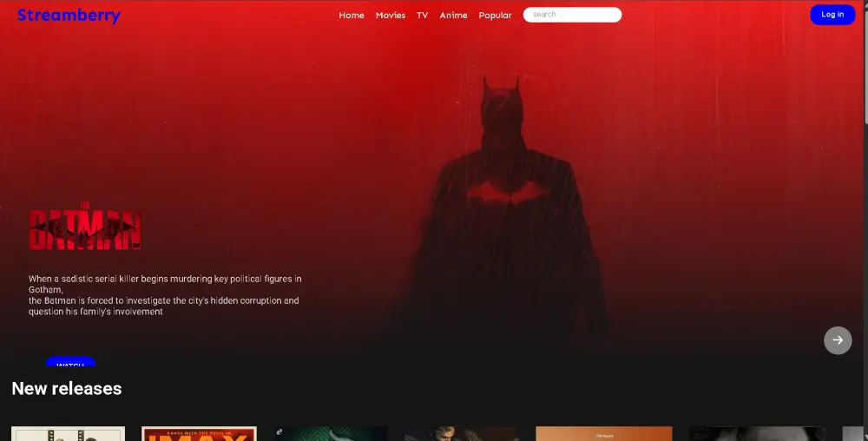Viewport: 868px width, 441px height.
Task: Open the orange poster thumbnail
Action: pos(604,433)
